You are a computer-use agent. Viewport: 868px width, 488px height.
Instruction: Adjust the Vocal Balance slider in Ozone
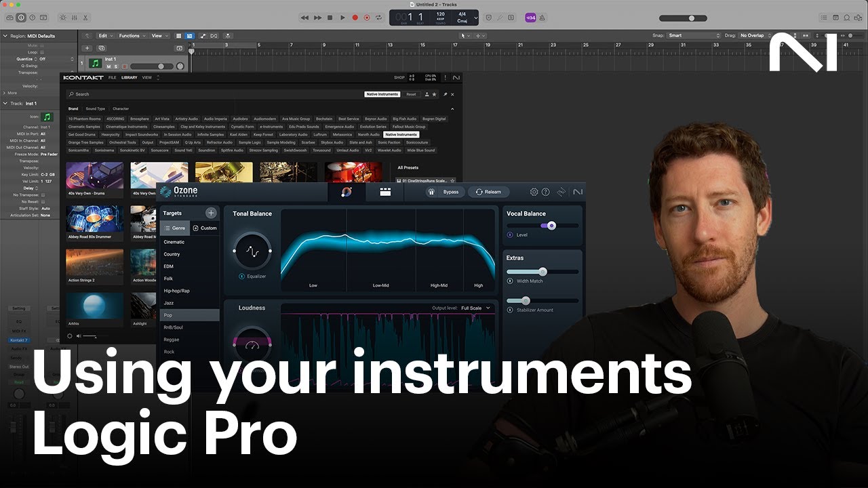[x=542, y=225]
